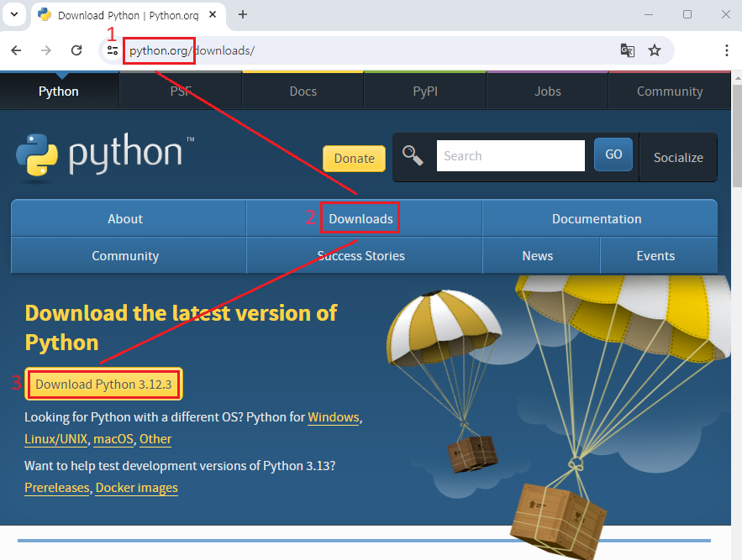This screenshot has height=560, width=742.
Task: Follow the macOS download link
Action: pos(113,439)
